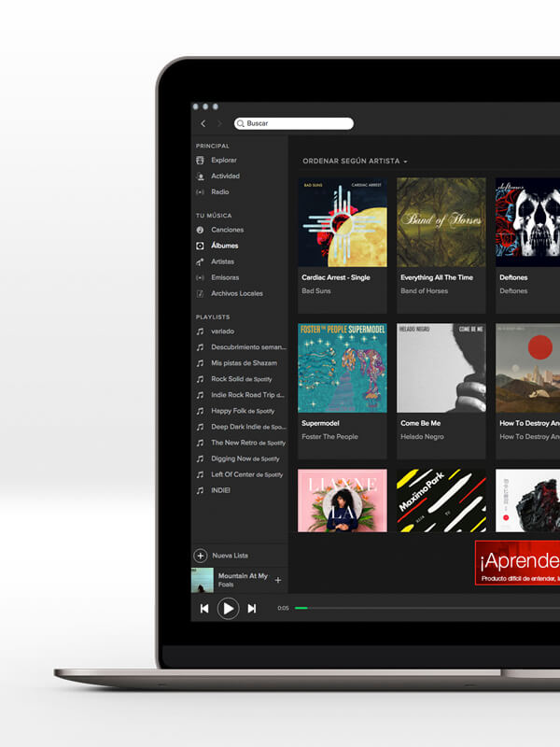
Task: Open the Deftones album cover
Action: [527, 222]
